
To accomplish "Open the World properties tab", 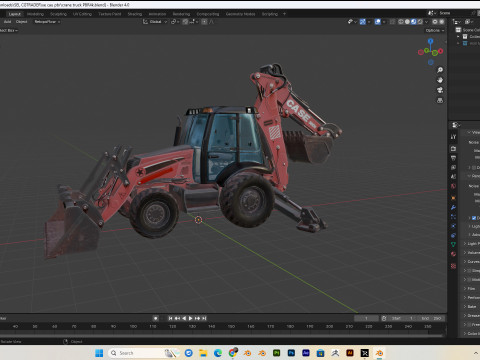I will (453, 186).
